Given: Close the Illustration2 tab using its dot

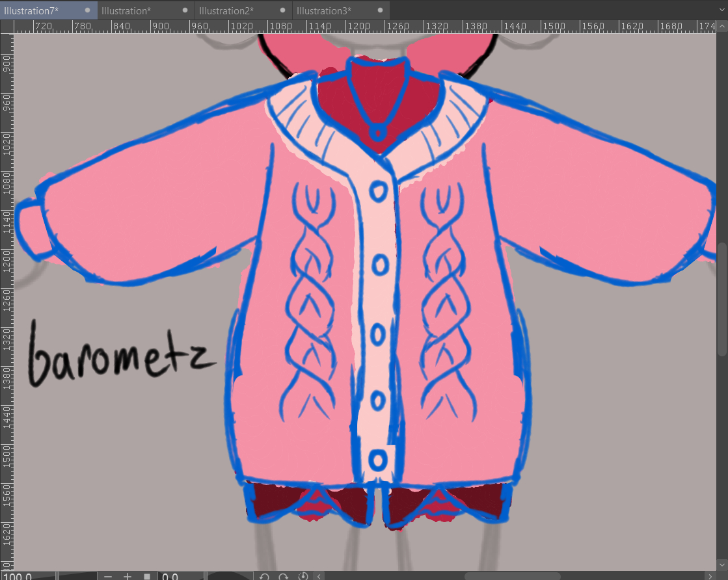Looking at the screenshot, I should pos(283,10).
